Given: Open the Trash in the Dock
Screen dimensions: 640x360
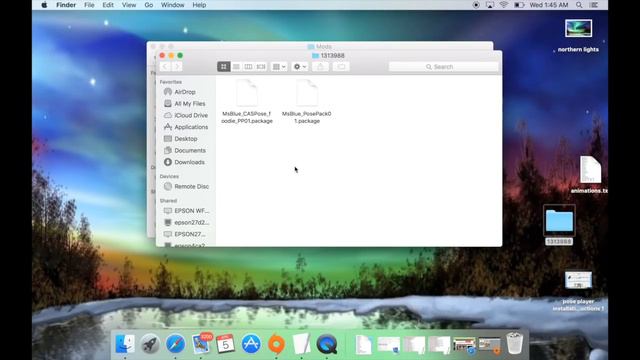Looking at the screenshot, I should click(x=514, y=344).
